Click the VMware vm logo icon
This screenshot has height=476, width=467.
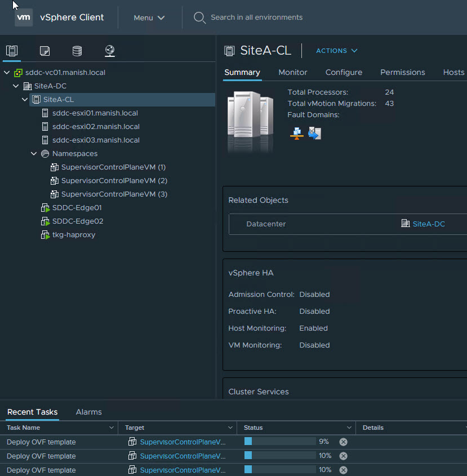tap(24, 17)
